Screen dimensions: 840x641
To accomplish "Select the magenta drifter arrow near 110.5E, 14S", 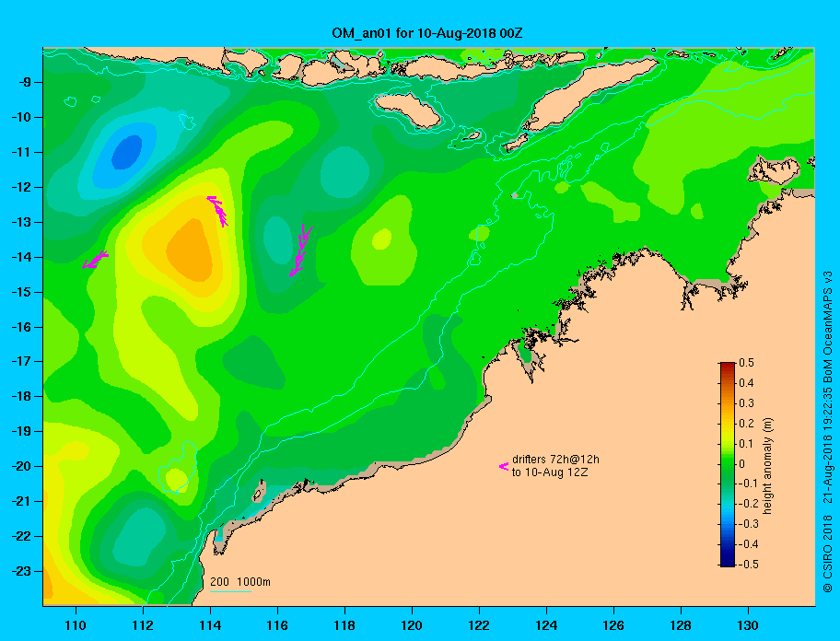I will tap(96, 259).
